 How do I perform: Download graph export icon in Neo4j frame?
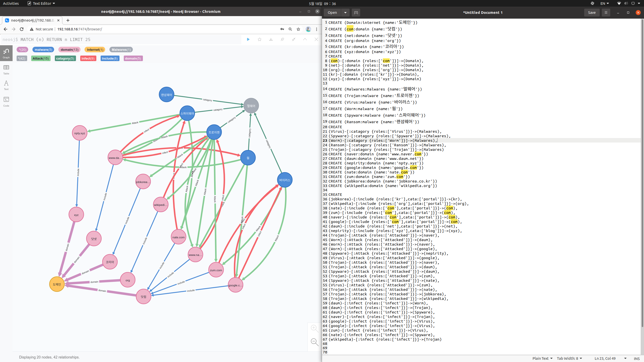(x=271, y=39)
